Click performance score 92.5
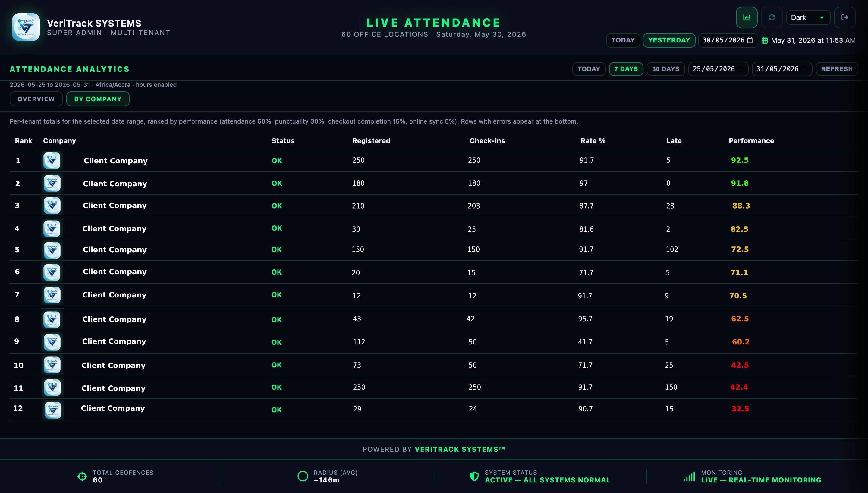Screen dimensions: 868x493 pyautogui.click(x=740, y=160)
